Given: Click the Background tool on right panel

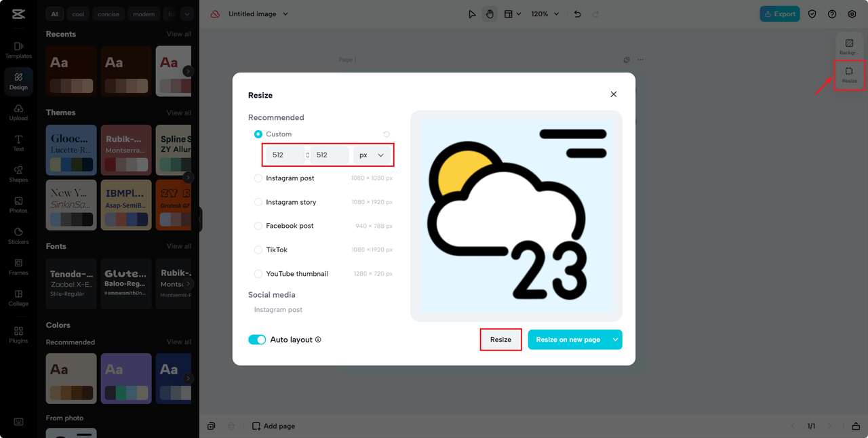Looking at the screenshot, I should pyautogui.click(x=849, y=47).
